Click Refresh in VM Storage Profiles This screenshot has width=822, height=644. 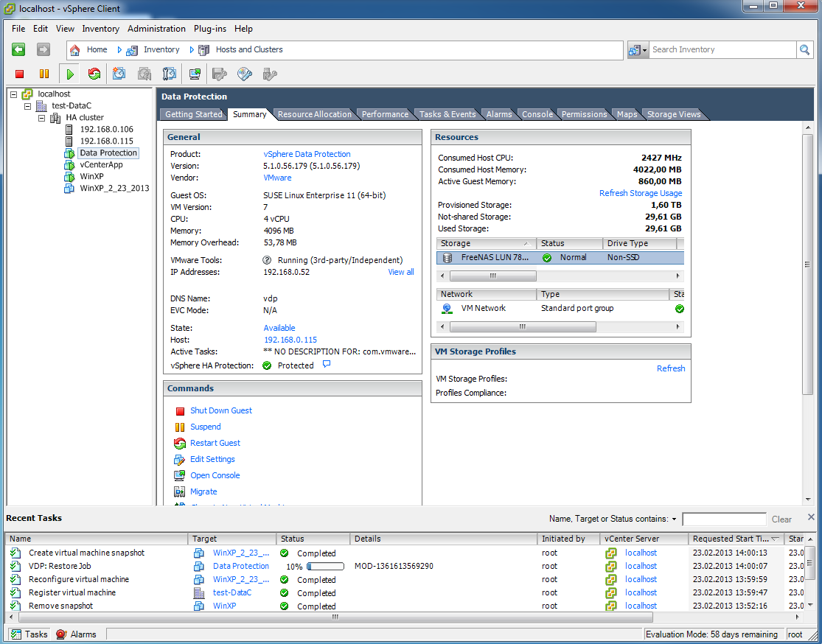pyautogui.click(x=671, y=368)
